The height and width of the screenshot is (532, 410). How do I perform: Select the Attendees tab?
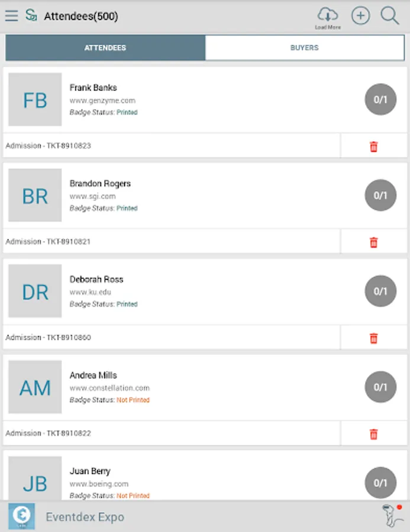pos(105,48)
